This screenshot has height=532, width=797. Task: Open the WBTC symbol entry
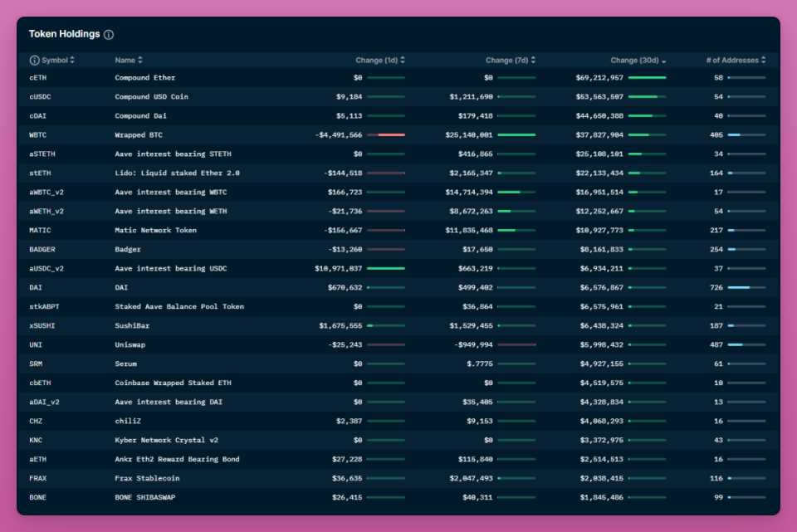[x=38, y=134]
